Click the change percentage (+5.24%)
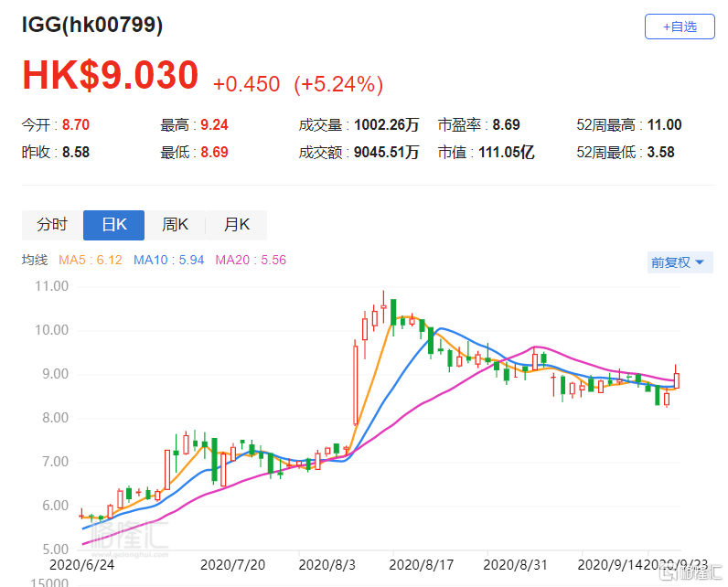The height and width of the screenshot is (587, 728). (338, 84)
